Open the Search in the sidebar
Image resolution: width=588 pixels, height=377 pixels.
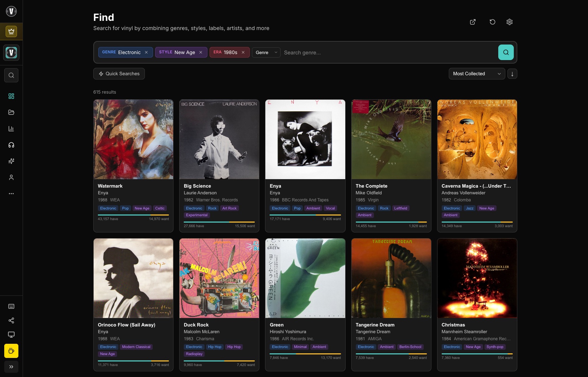pos(11,75)
